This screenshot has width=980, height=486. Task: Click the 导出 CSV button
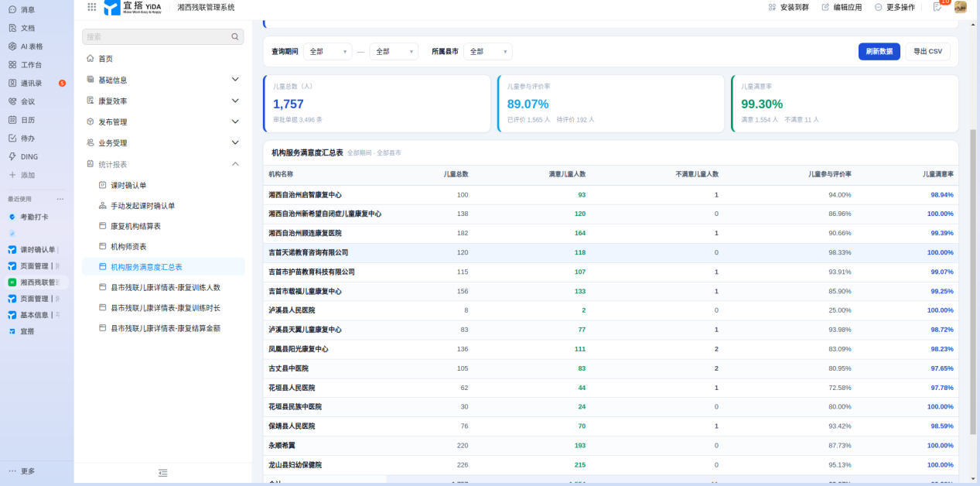point(927,51)
